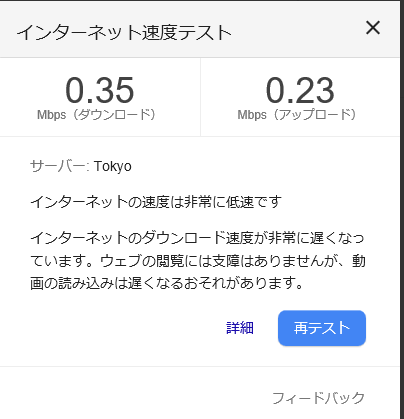Click the フィードバック link

coord(318,398)
